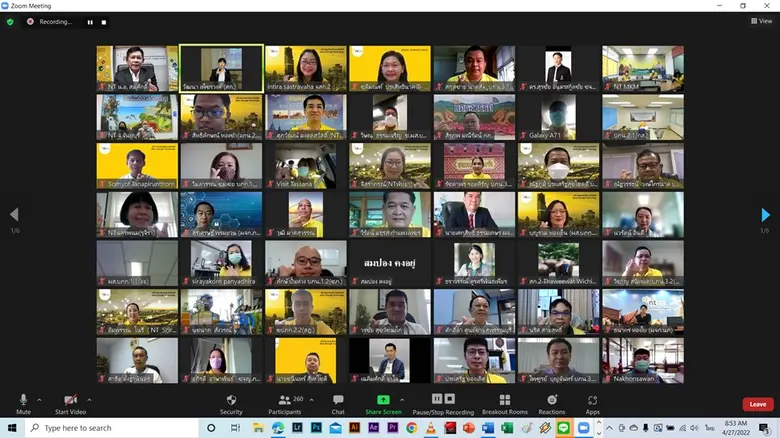The height and width of the screenshot is (438, 780).
Task: Open Breakout Rooms
Action: [504, 402]
